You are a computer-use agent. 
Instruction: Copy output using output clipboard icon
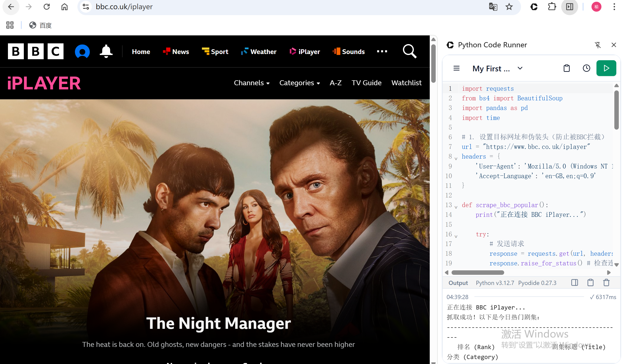(590, 282)
